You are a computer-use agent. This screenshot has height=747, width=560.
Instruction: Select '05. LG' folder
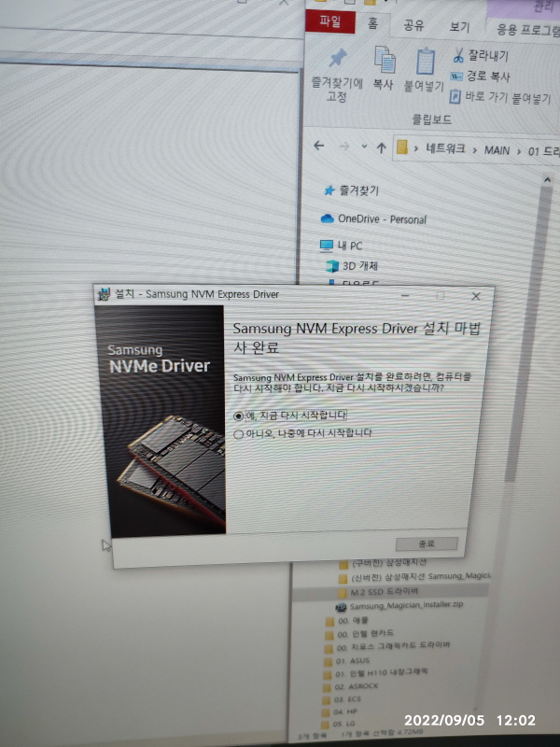[x=339, y=725]
